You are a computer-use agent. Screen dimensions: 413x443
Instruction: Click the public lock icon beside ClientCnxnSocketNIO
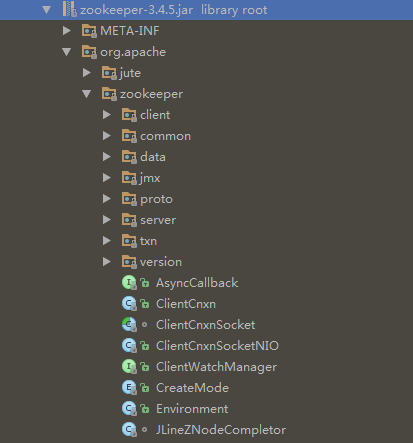144,346
